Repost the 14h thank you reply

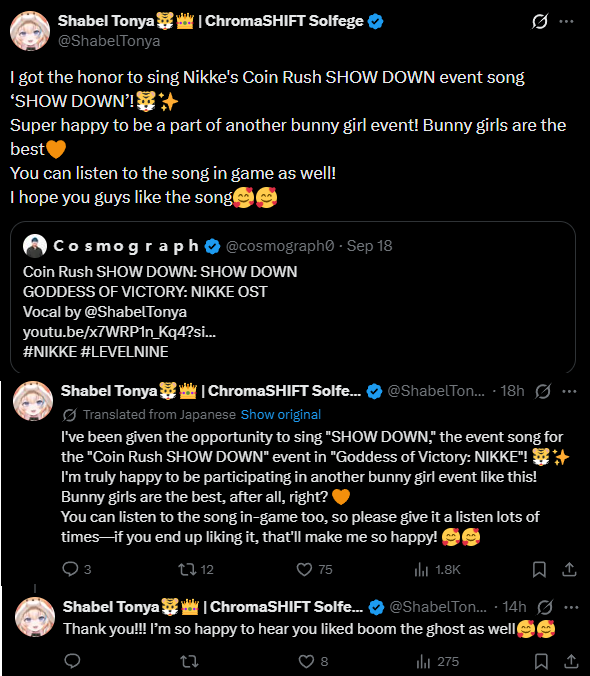[x=189, y=661]
